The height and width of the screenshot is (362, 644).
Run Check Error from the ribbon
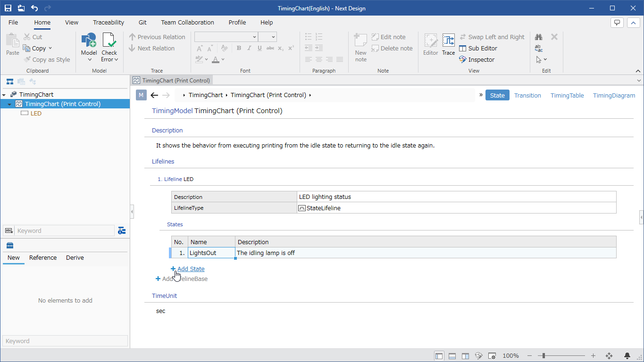tap(109, 47)
